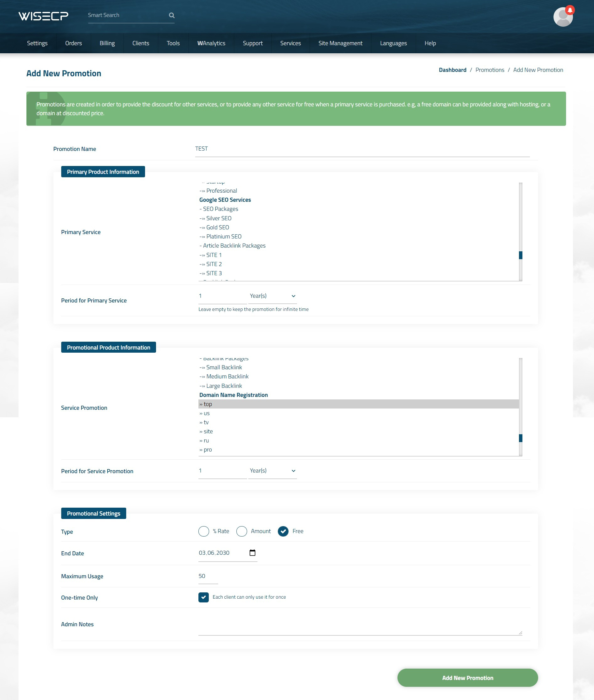Viewport: 594px width, 700px height.
Task: Select the tv domain option
Action: (359, 422)
